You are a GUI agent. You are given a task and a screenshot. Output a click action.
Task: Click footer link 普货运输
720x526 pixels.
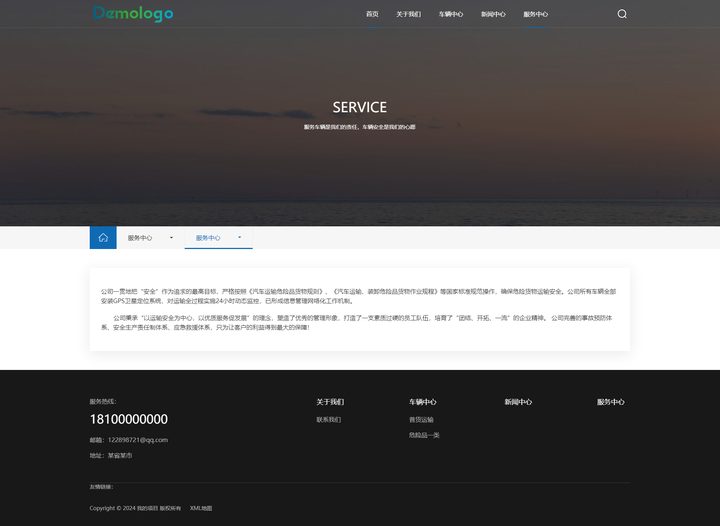click(421, 420)
